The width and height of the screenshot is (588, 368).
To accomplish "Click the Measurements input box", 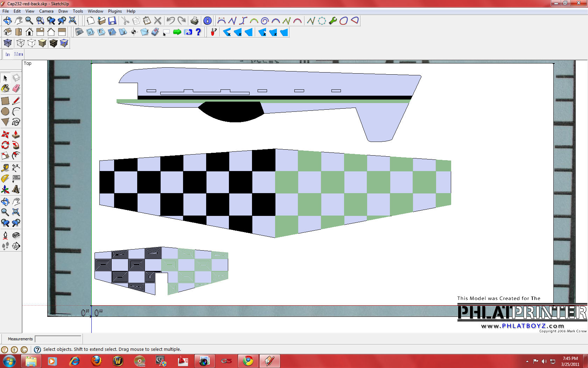I will pos(58,339).
